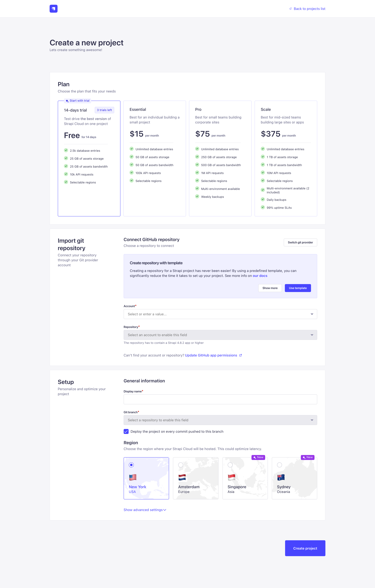Click the Australian flag on the Sydney card
The width and height of the screenshot is (375, 588).
point(281,477)
